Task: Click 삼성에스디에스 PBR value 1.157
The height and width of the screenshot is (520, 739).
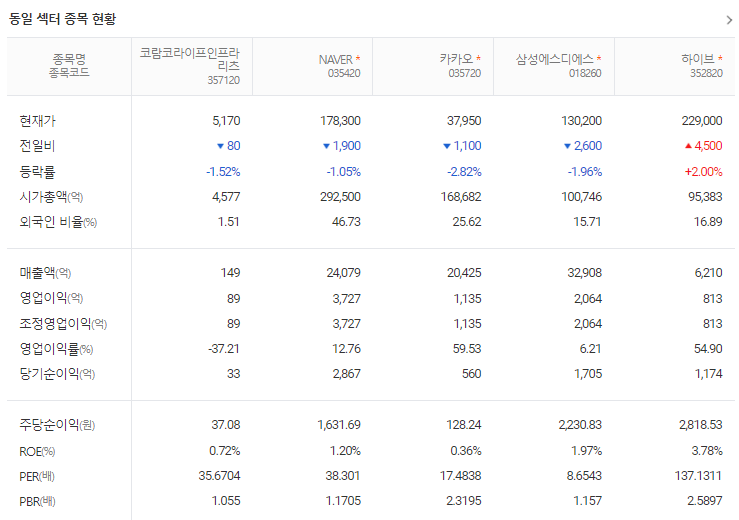Action: [x=588, y=501]
